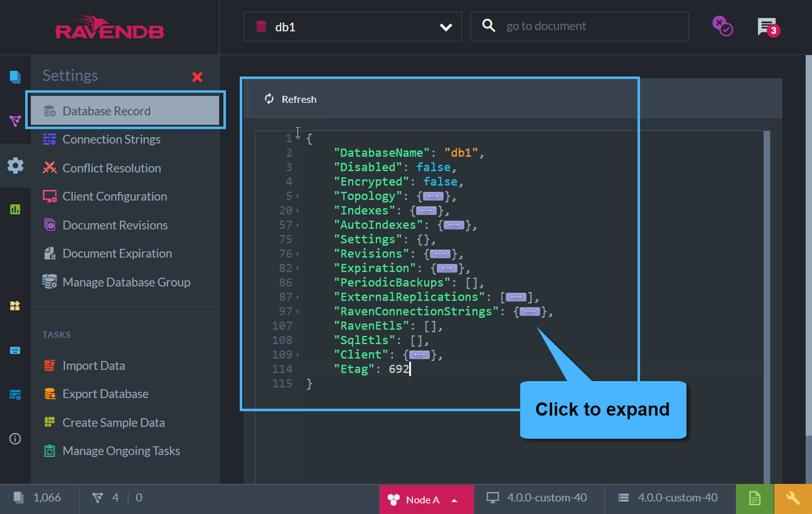Place cursor on the "Etag": 692 line

coord(373,369)
